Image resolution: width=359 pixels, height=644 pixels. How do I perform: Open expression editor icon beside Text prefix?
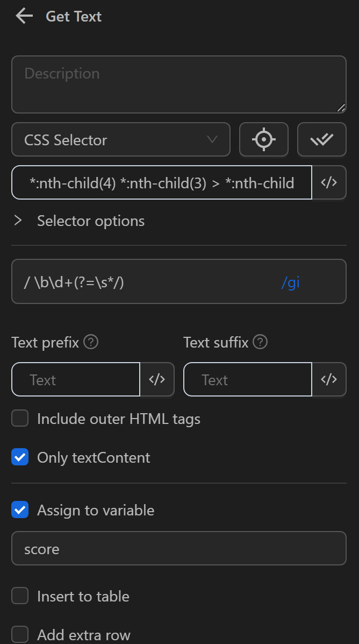pyautogui.click(x=157, y=379)
